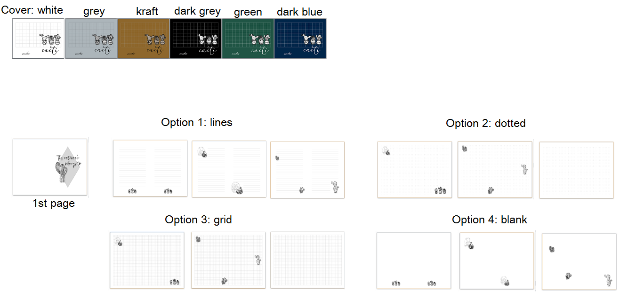The width and height of the screenshot is (644, 299).
Task: Select the plain grid page without cacti
Action: click(x=308, y=260)
